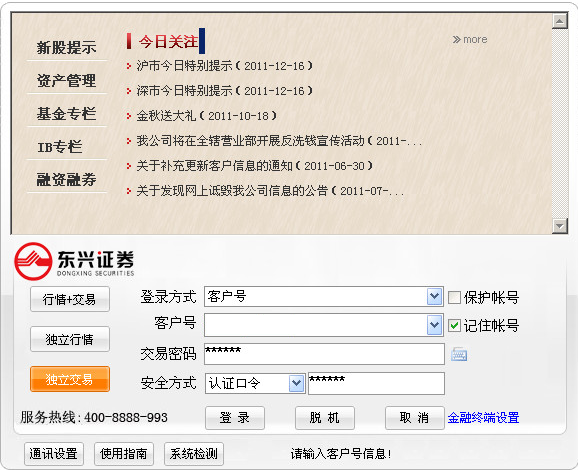Open 沪市今日特别提示 (2011-12-16)
Screen dimensions: 578x471
pyautogui.click(x=224, y=66)
